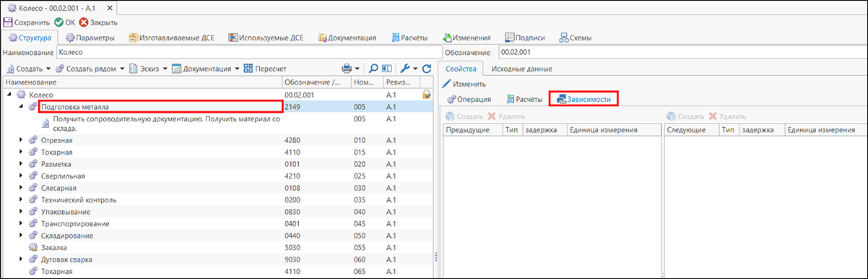Open the Операция sub-tab
Screen dimensions: 868x279
(x=469, y=99)
